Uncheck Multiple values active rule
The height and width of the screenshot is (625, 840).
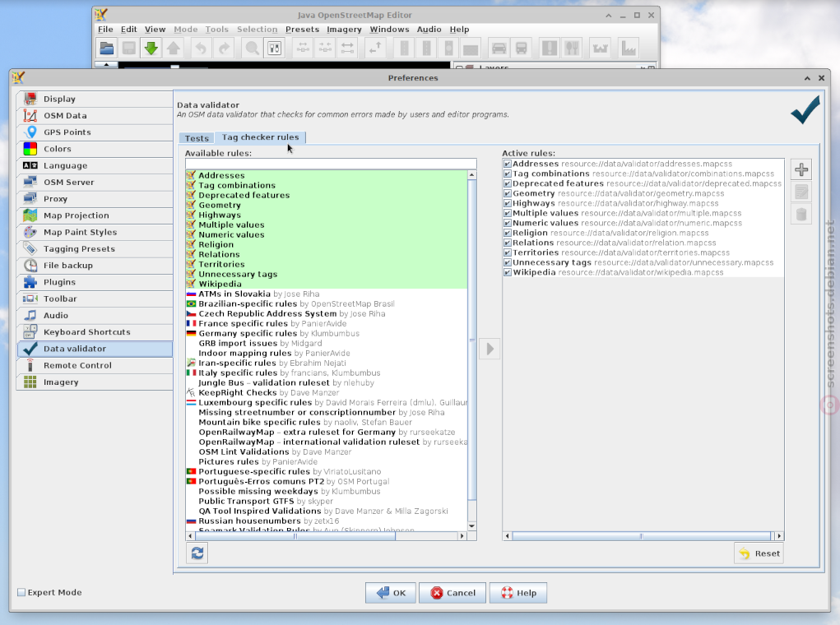pyautogui.click(x=508, y=213)
